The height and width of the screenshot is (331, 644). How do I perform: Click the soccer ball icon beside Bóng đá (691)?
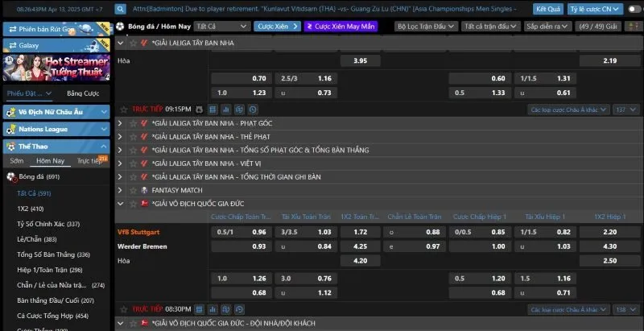point(11,176)
